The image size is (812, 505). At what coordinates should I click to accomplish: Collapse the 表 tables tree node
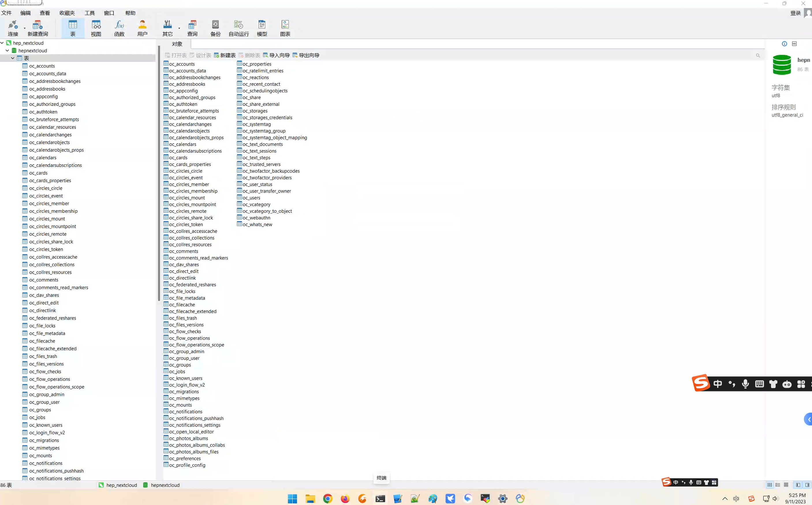[13, 58]
